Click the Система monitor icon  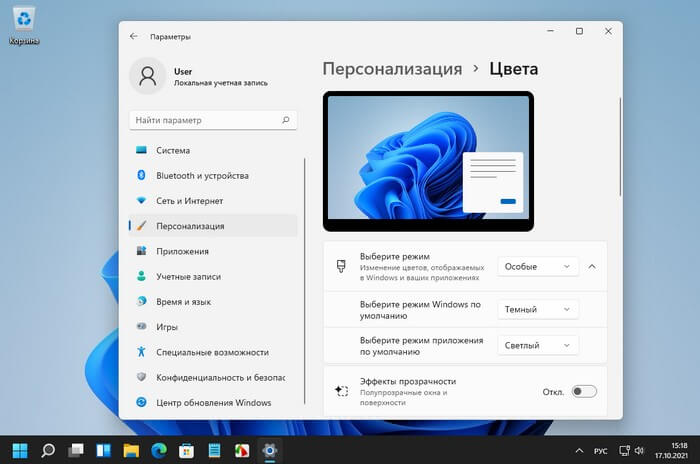pyautogui.click(x=141, y=150)
